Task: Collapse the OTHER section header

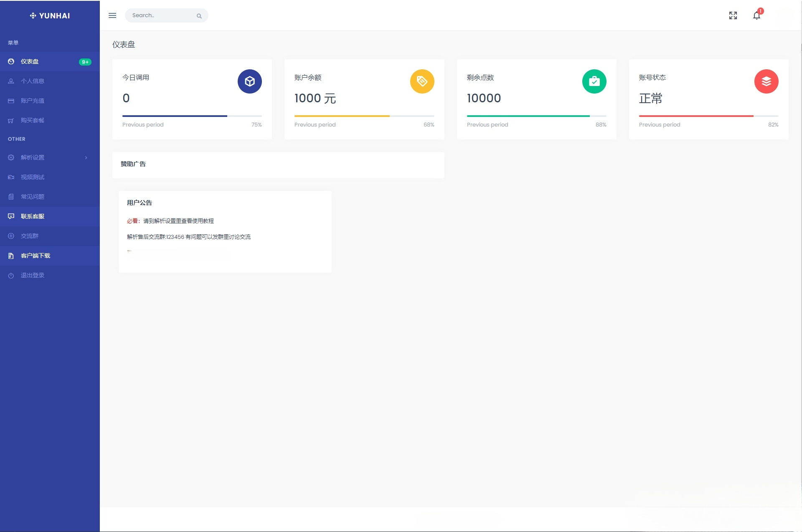Action: point(16,139)
